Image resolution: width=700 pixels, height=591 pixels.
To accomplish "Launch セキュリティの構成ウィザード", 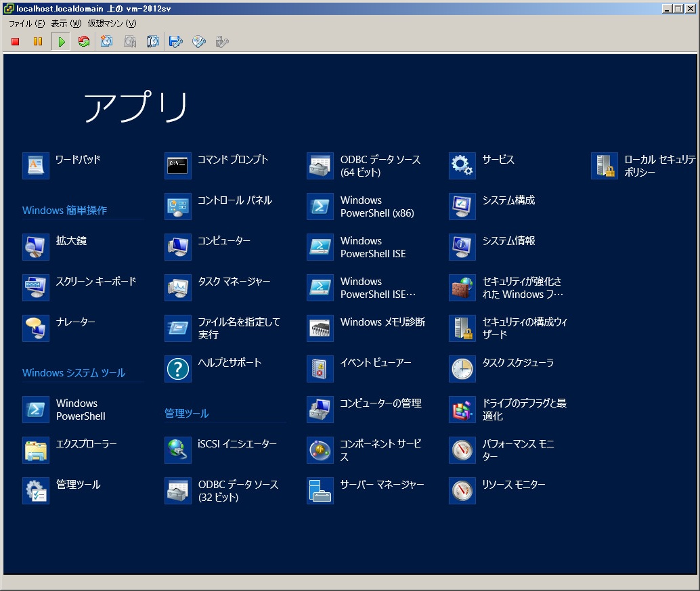I will 506,328.
